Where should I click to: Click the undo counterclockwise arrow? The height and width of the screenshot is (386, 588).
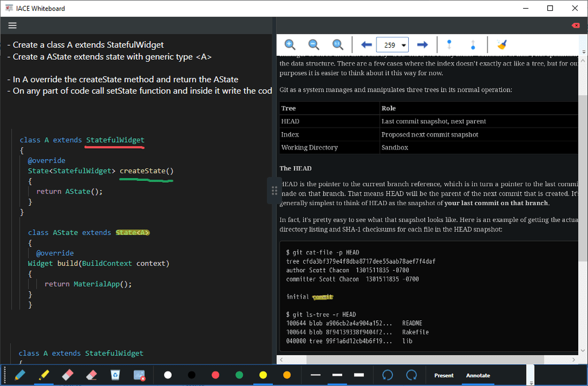point(388,375)
